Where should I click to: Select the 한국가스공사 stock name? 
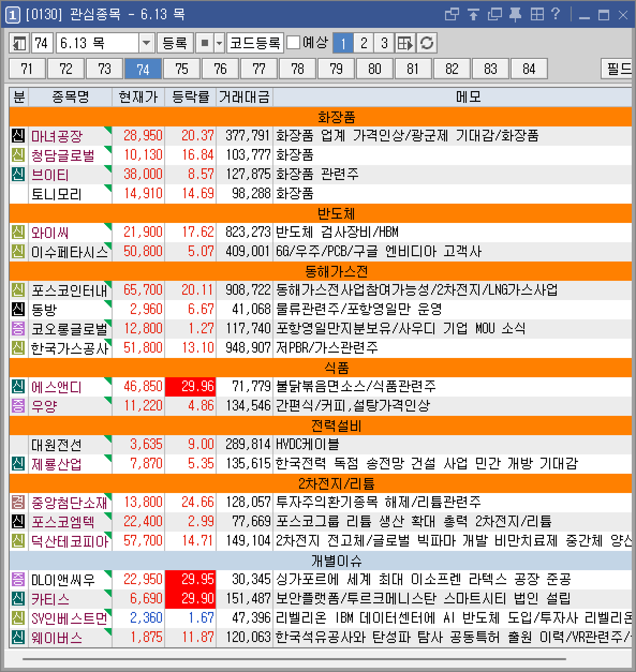click(x=70, y=348)
